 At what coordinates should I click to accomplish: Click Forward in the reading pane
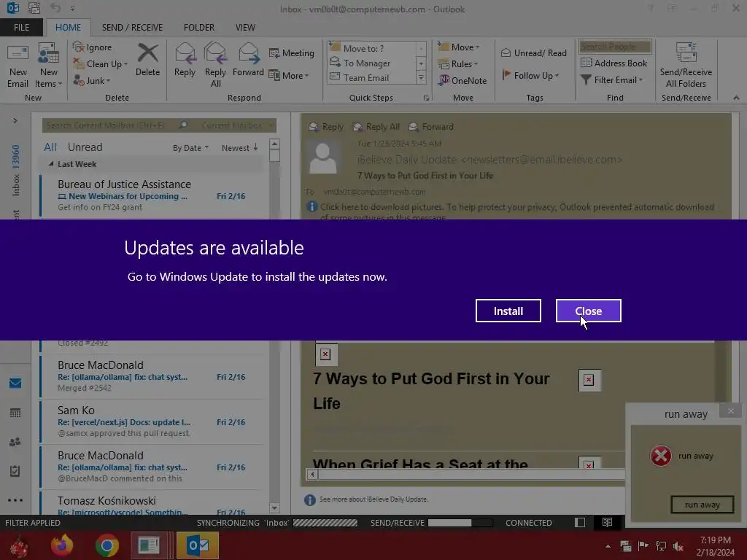click(431, 127)
